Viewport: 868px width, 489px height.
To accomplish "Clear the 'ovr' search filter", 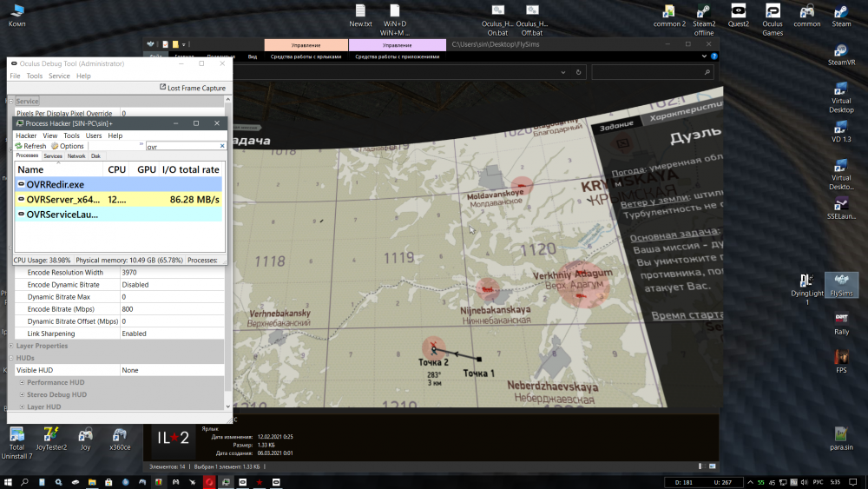I will click(x=222, y=146).
